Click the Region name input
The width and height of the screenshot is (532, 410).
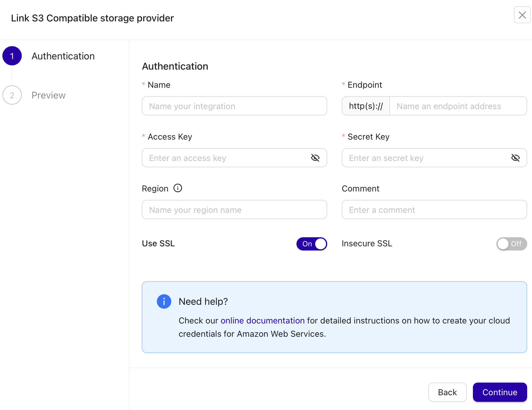234,210
